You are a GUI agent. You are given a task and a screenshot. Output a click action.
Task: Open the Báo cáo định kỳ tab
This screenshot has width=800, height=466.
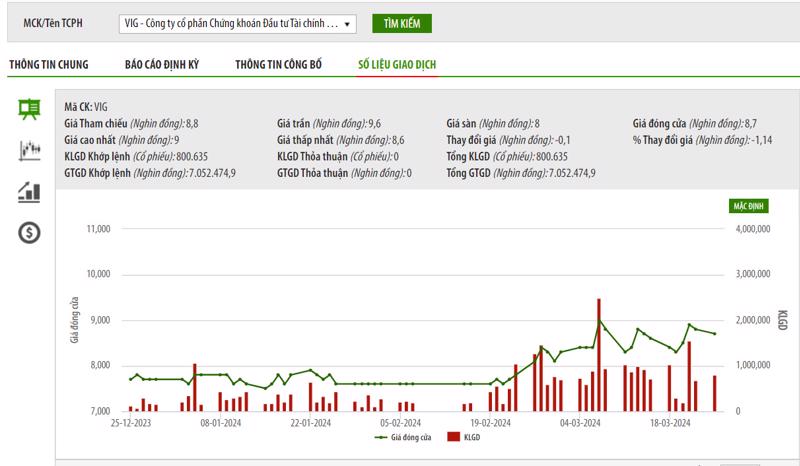click(162, 65)
